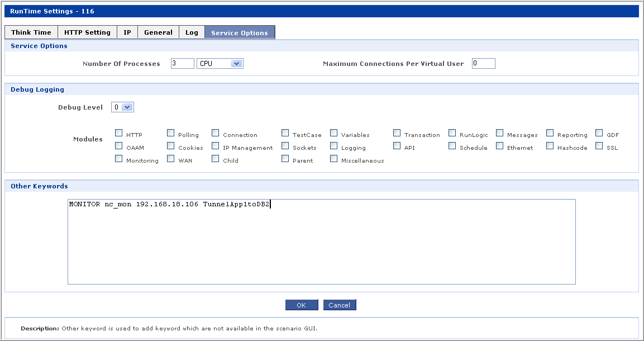Image resolution: width=644 pixels, height=341 pixels.
Task: Open the CPU process type dropdown
Action: [x=220, y=64]
